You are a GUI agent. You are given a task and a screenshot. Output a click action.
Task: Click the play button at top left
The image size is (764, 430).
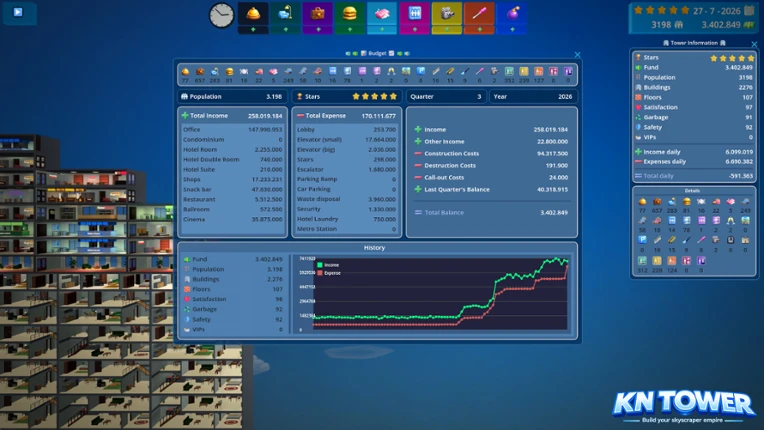[18, 12]
